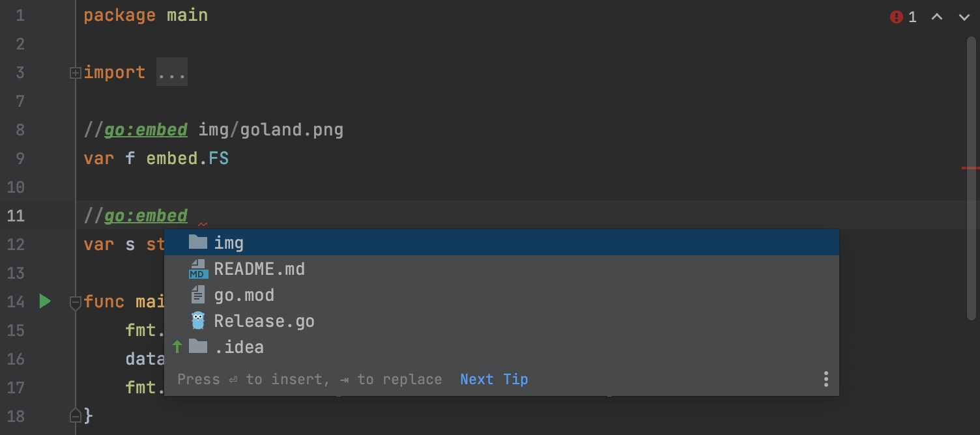Select Release.go with gopher icon
This screenshot has height=435, width=980.
coord(501,321)
